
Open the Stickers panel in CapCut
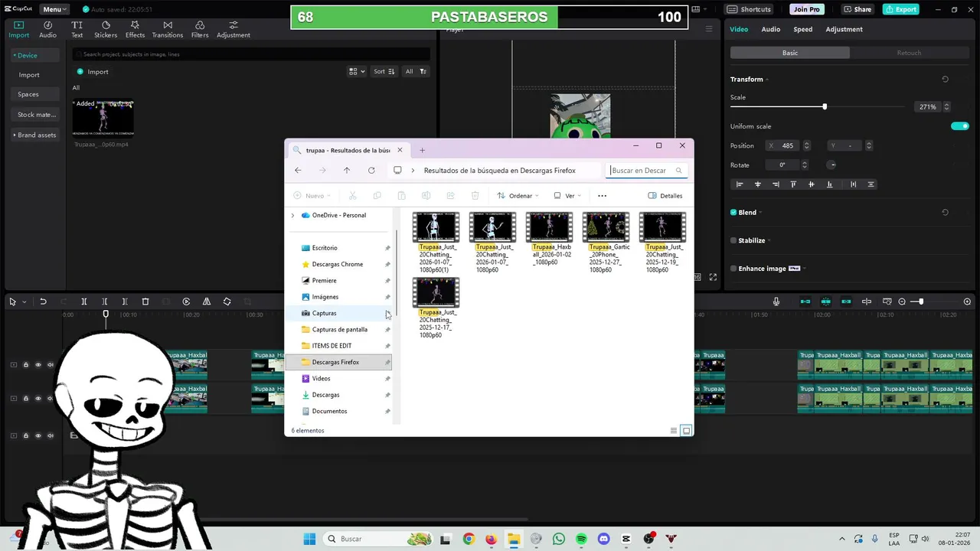106,30
